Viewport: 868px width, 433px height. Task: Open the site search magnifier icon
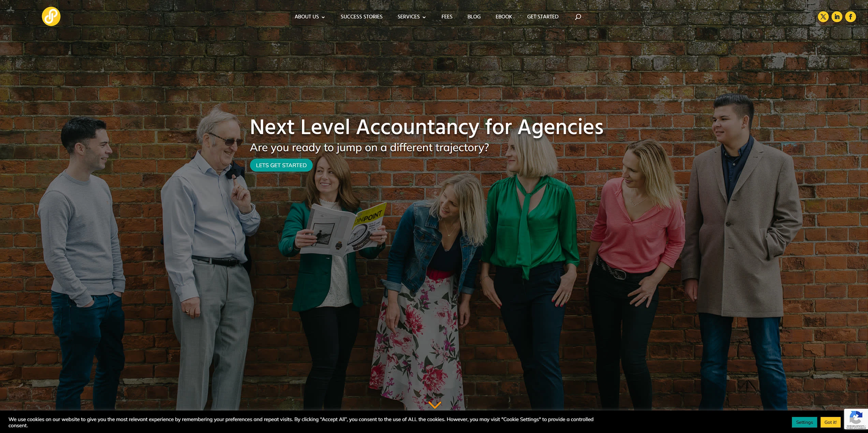point(578,17)
